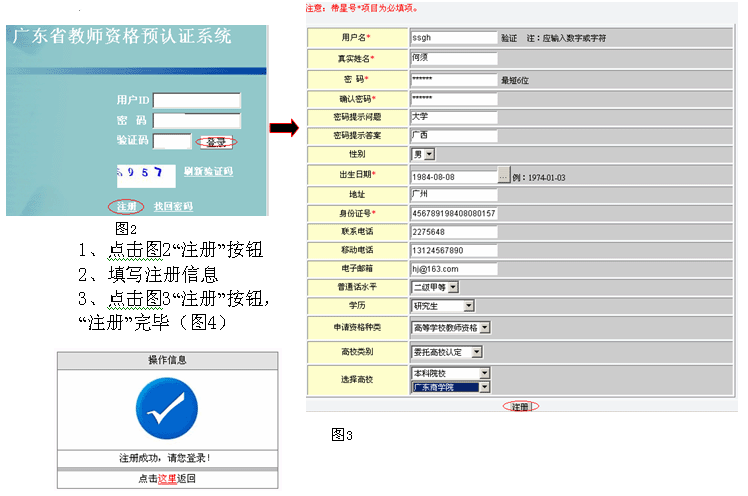Click the 电子邮箱 email input field

(453, 268)
